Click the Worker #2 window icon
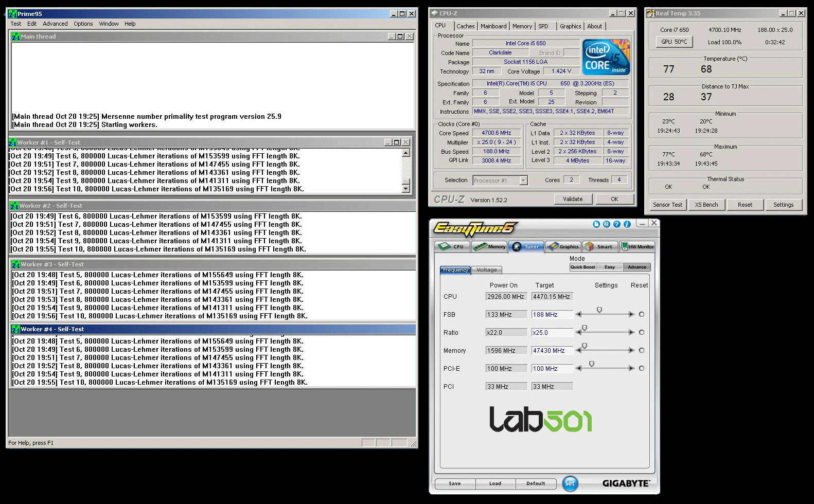This screenshot has width=814, height=504. 14,206
